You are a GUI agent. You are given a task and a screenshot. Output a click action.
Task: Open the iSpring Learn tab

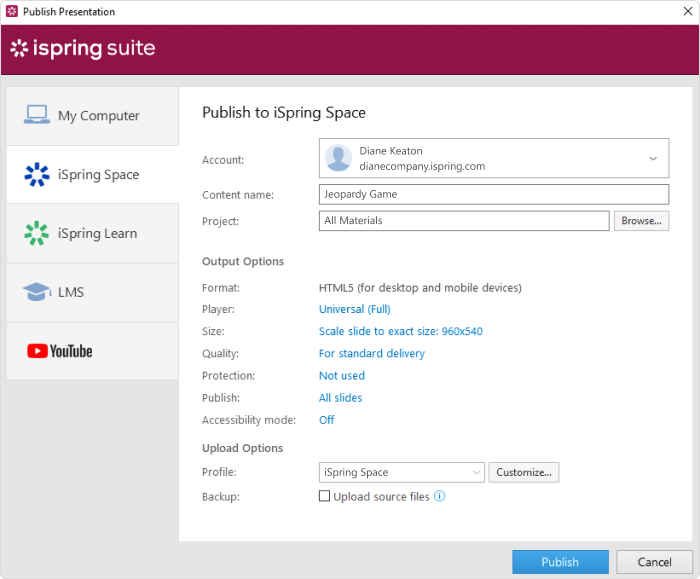click(92, 233)
